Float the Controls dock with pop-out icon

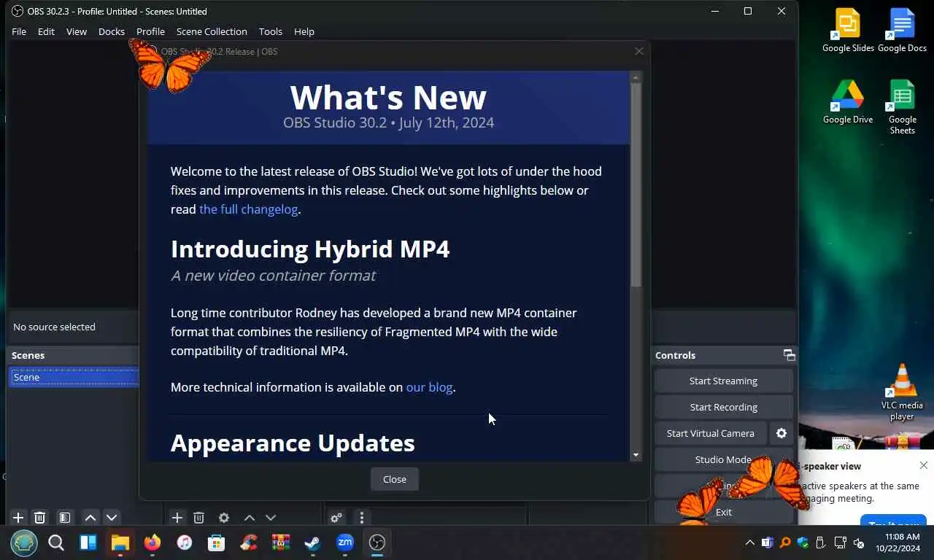(x=789, y=355)
